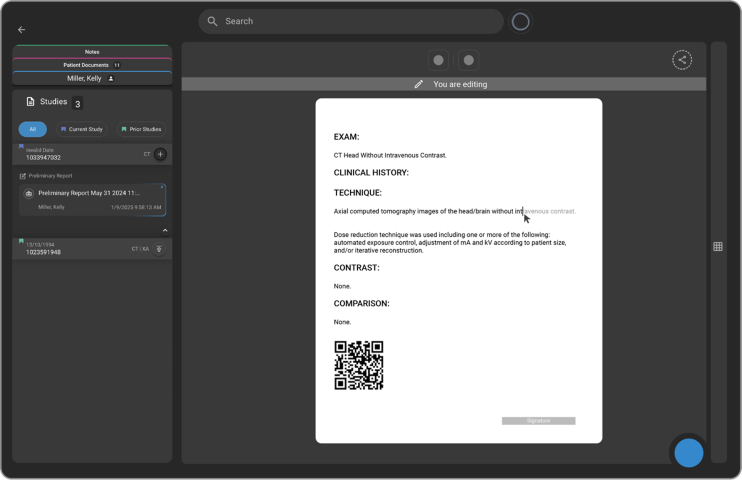The height and width of the screenshot is (480, 742).
Task: Click the circular ring icon beside search bar
Action: [520, 21]
